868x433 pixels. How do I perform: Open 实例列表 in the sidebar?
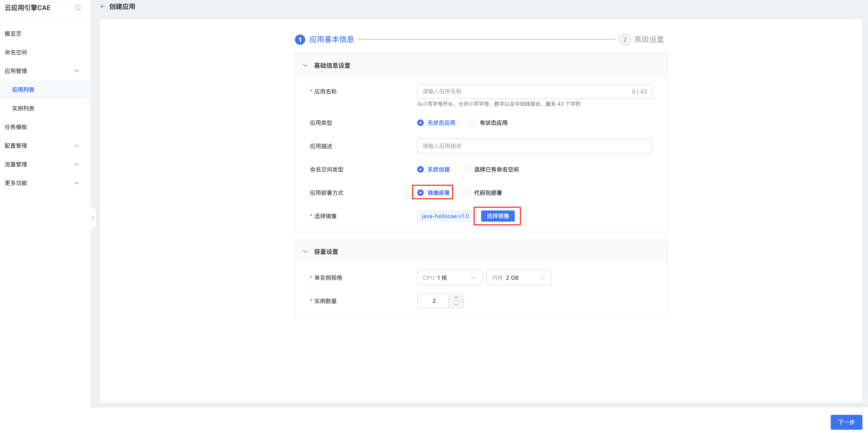(x=23, y=108)
